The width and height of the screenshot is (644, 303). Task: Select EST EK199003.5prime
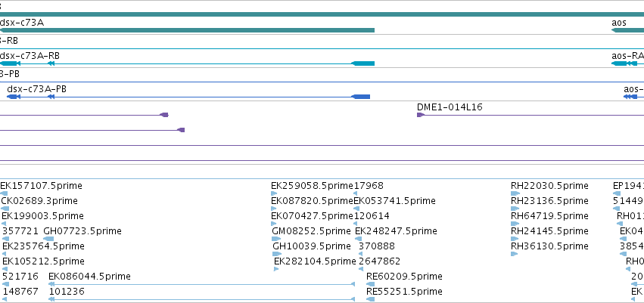point(42,216)
